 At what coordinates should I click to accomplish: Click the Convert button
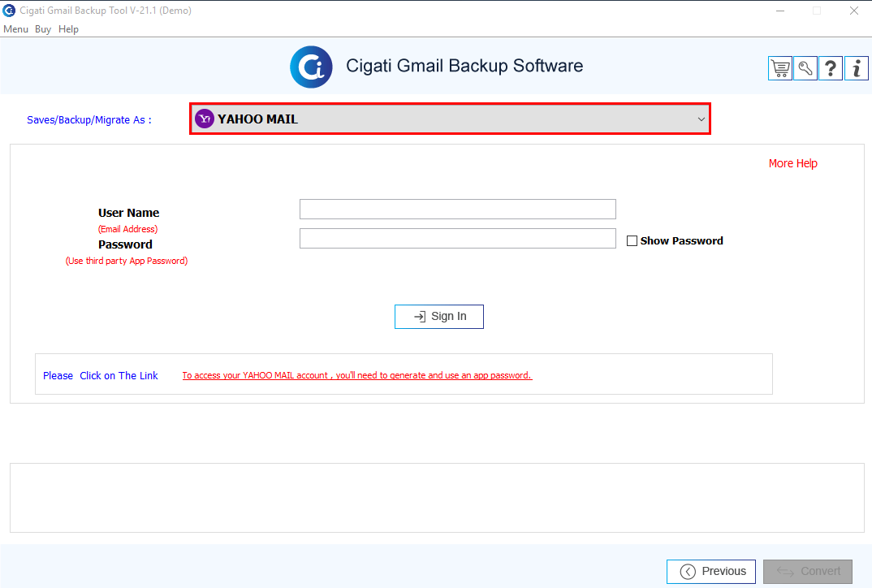808,571
